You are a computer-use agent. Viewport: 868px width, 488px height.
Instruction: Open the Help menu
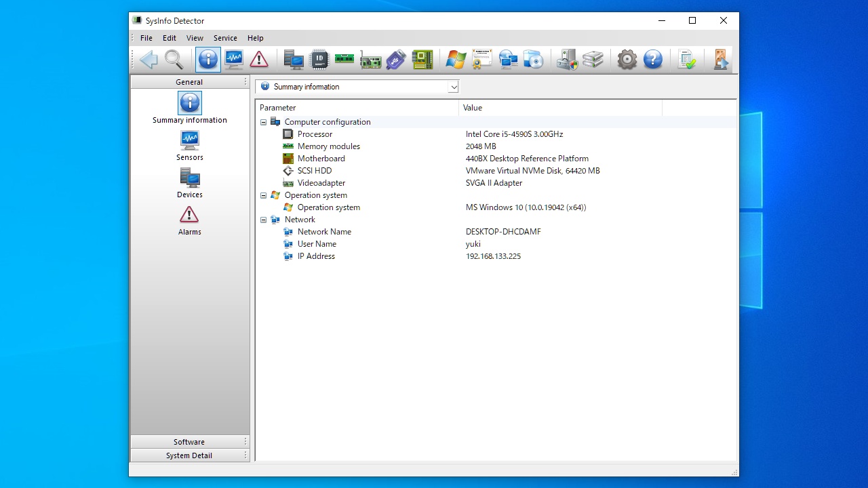pos(255,38)
